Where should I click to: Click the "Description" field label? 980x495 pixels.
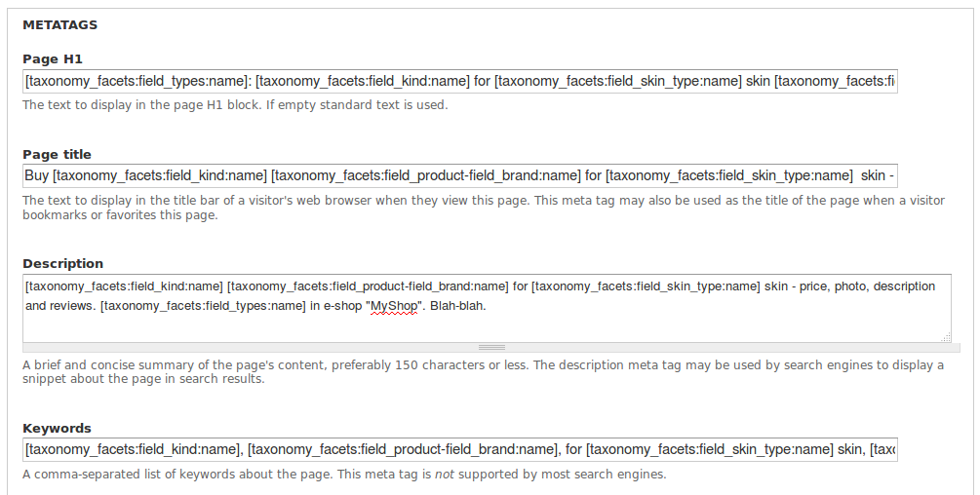pos(62,263)
